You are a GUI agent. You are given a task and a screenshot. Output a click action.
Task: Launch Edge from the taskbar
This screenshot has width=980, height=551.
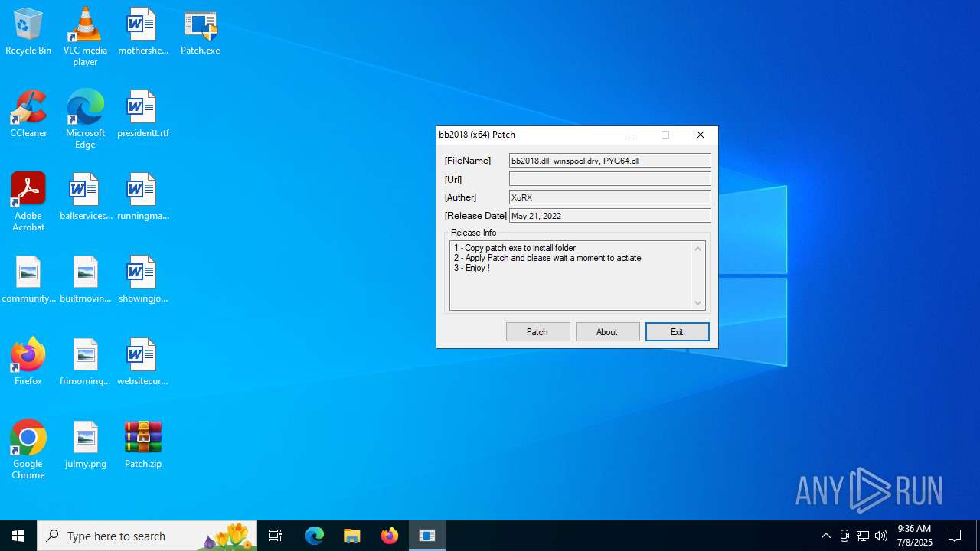(315, 536)
